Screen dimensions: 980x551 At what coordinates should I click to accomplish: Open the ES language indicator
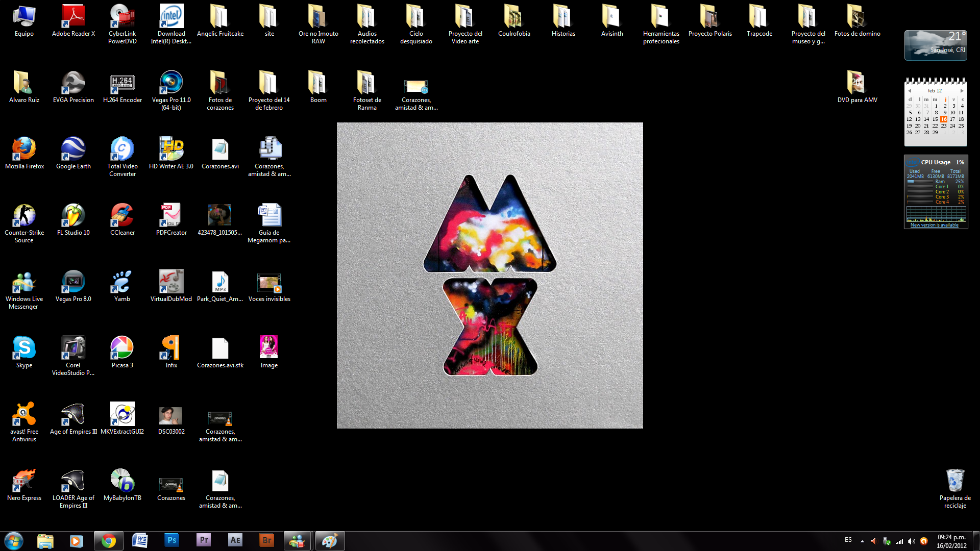click(848, 540)
